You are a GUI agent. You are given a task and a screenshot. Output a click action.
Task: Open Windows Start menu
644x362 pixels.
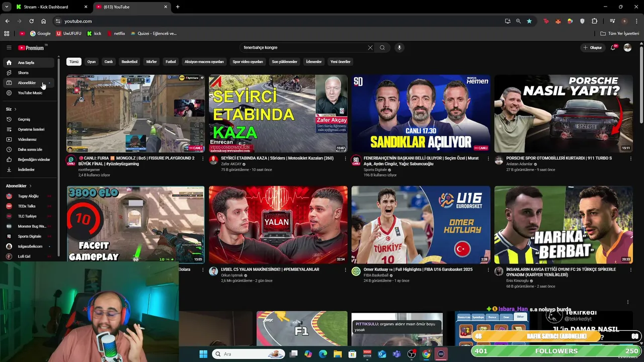coord(203,354)
